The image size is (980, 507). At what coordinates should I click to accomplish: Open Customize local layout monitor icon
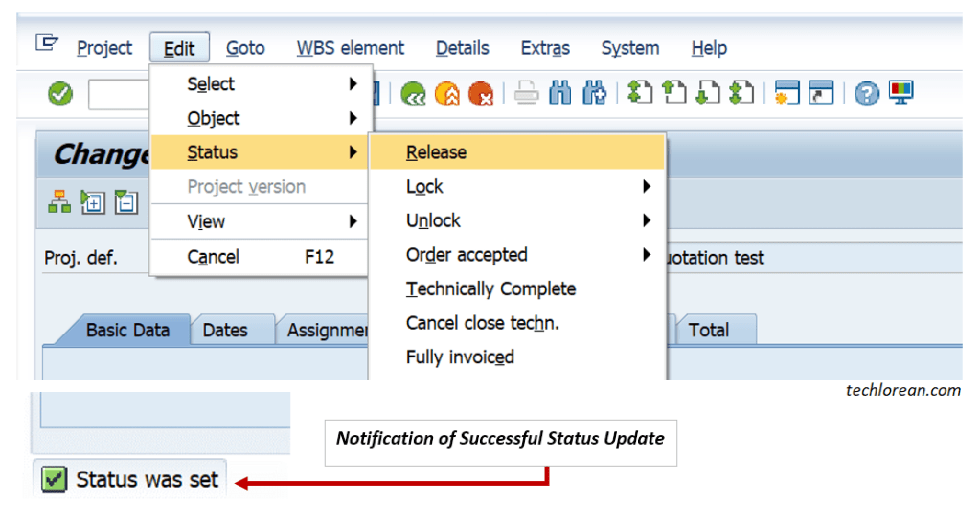(901, 93)
